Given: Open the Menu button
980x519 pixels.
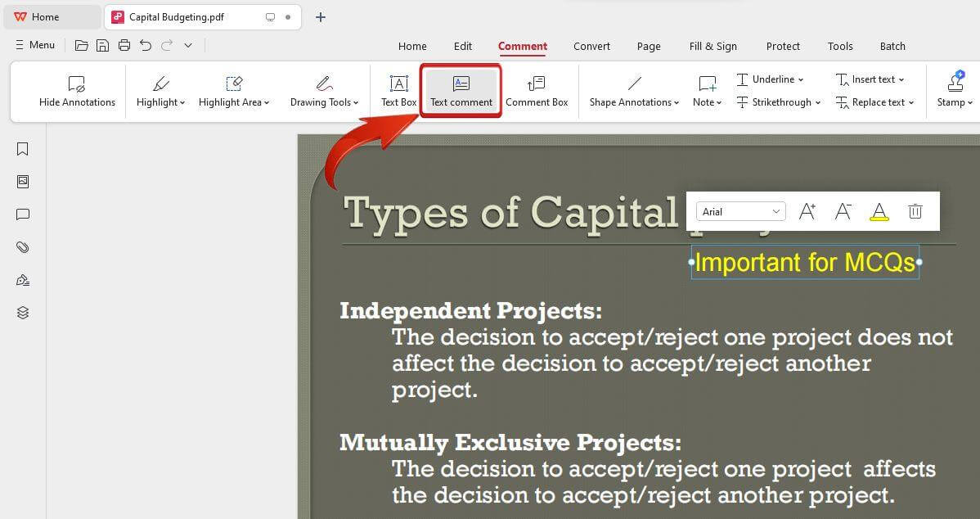Looking at the screenshot, I should click(34, 45).
